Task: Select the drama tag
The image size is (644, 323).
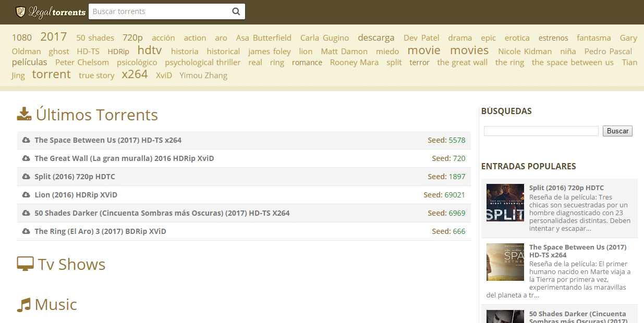Action: tap(460, 38)
